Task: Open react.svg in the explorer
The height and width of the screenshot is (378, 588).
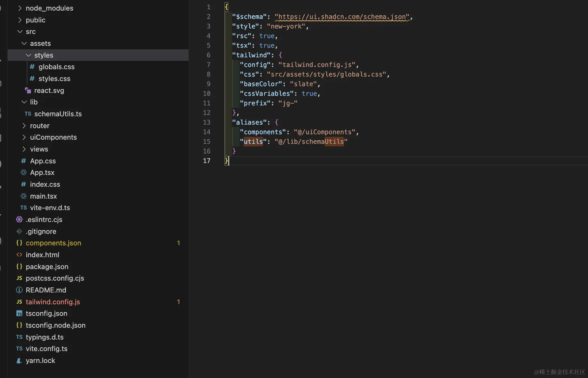Action: (x=49, y=90)
